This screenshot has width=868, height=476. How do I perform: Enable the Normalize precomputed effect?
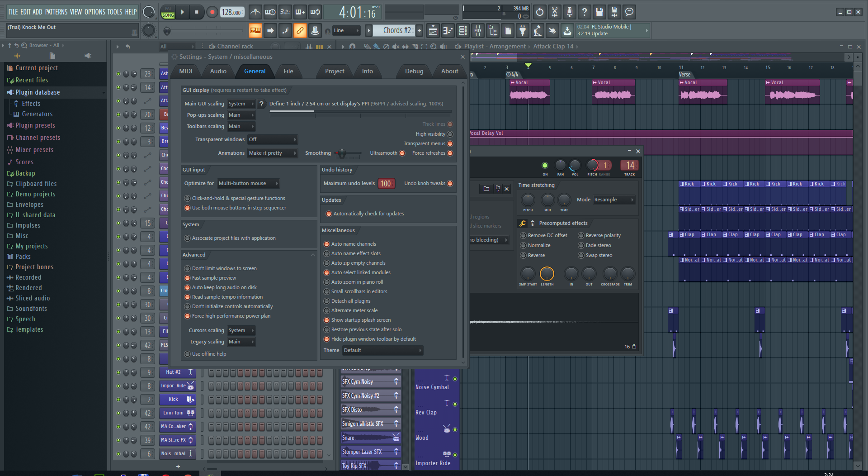(x=523, y=245)
